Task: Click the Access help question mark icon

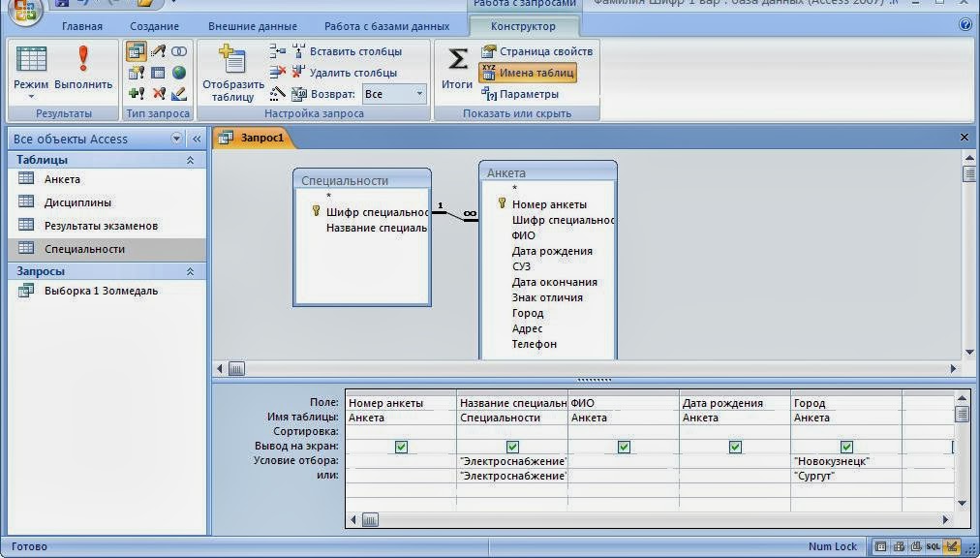Action: pyautogui.click(x=965, y=25)
